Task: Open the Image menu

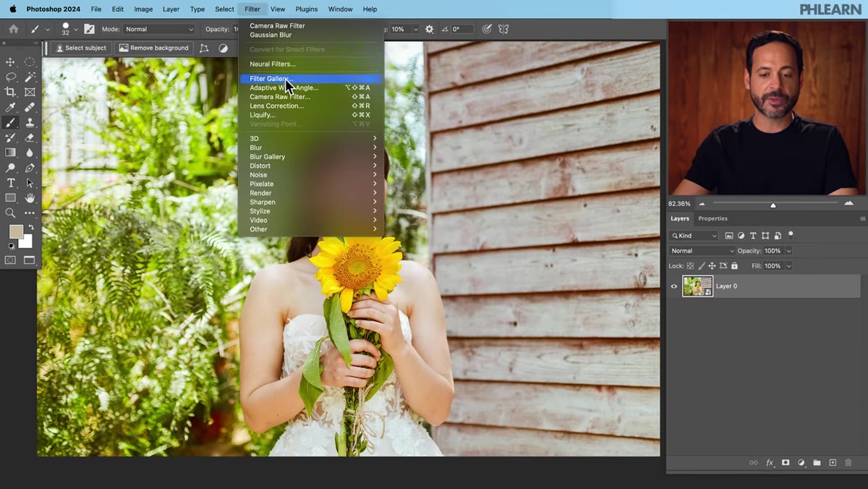Action: [x=143, y=9]
